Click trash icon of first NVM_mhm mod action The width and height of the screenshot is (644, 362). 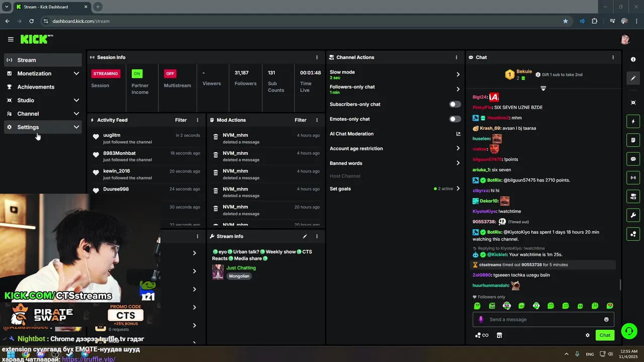click(x=216, y=137)
